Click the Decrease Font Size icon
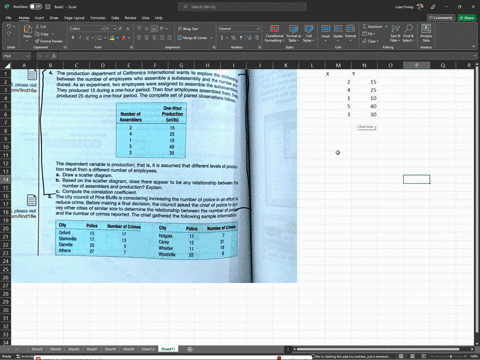Viewport: 480px width, 360px height. click(127, 29)
